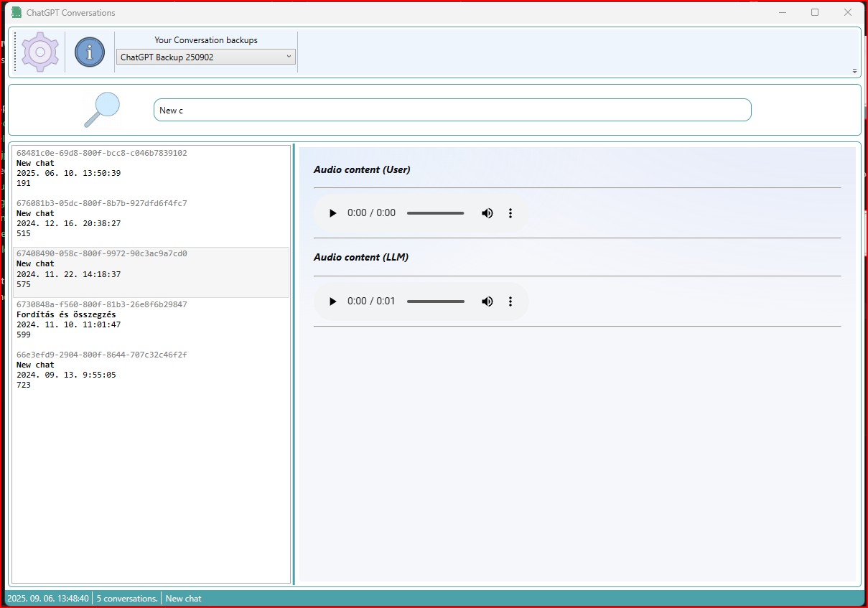Open more options on LLM audio player
This screenshot has width=868, height=608.
pos(510,301)
